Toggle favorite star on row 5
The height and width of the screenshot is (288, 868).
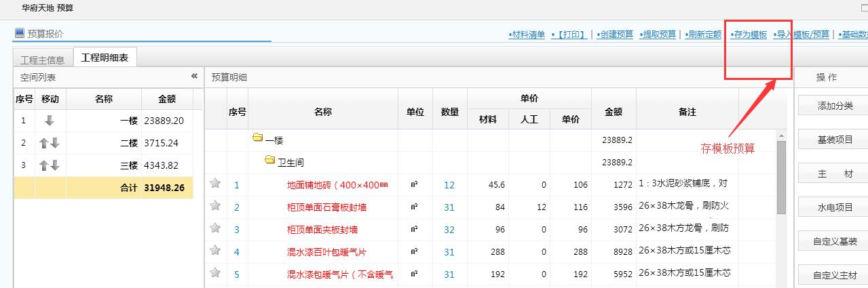coord(216,273)
